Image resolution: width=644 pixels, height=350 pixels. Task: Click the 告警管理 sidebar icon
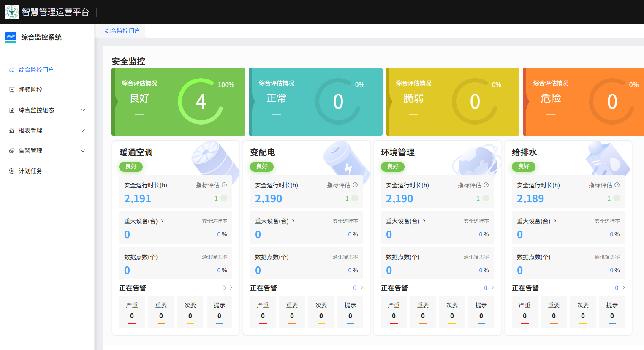tap(12, 151)
